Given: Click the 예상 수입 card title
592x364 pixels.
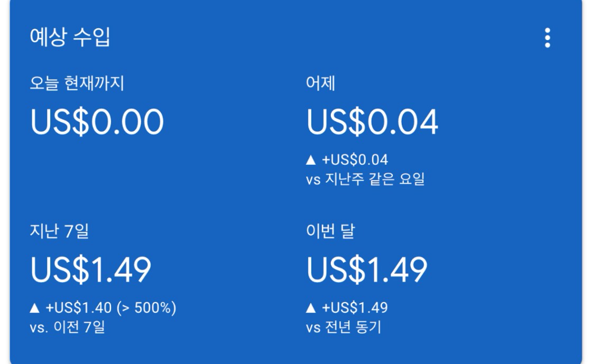Looking at the screenshot, I should click(70, 39).
